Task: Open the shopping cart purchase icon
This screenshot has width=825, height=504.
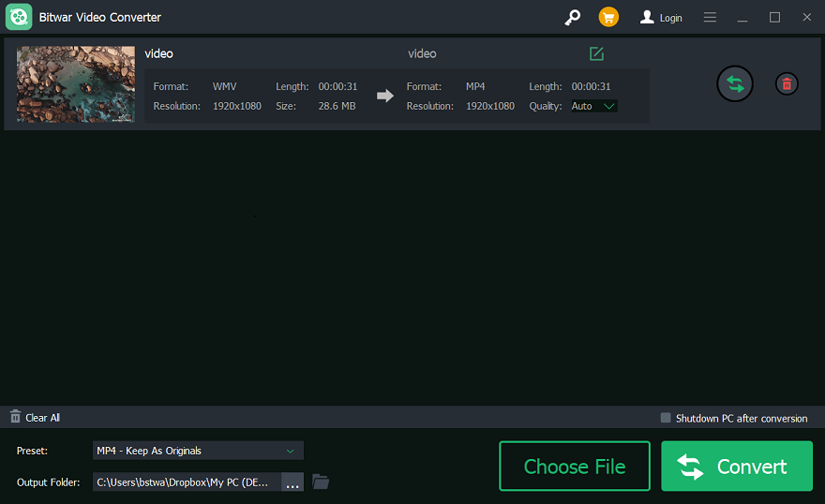Action: click(x=608, y=18)
